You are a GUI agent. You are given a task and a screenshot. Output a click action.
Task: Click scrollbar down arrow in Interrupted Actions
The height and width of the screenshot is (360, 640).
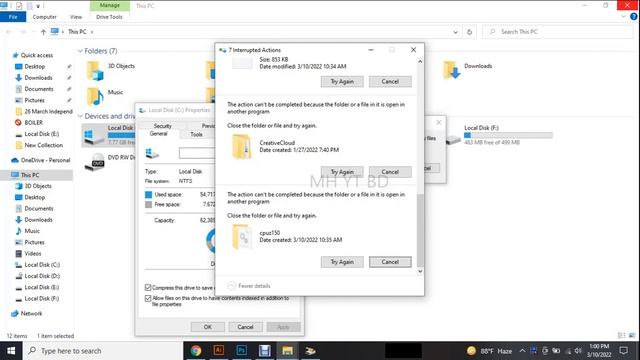420,271
